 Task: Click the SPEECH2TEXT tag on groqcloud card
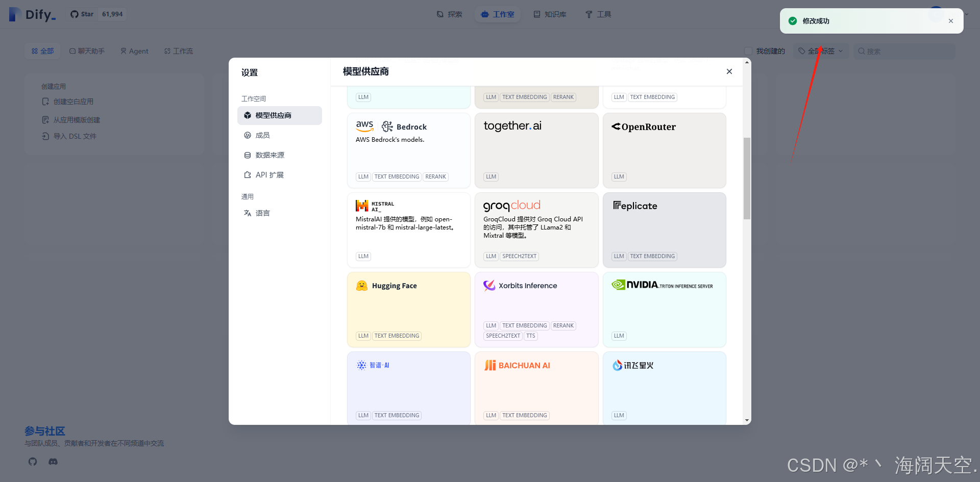519,256
